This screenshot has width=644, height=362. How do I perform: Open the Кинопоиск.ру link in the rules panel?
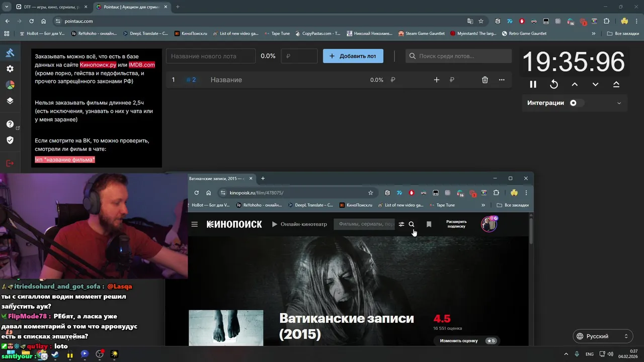coord(98,65)
